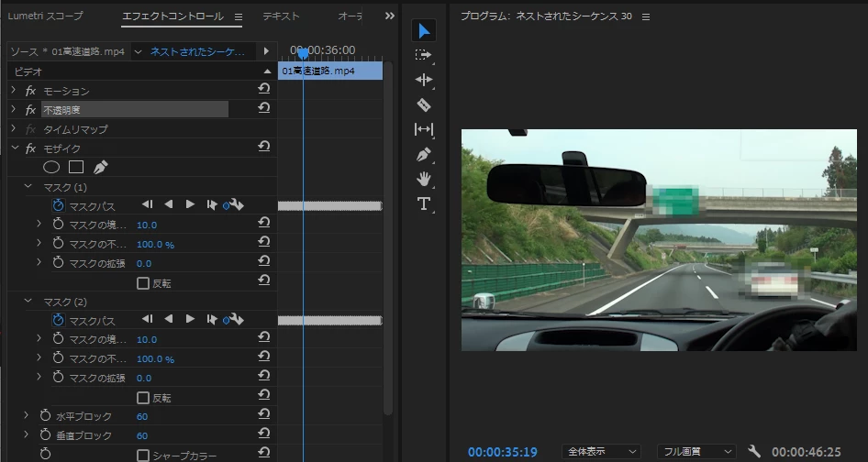Click ネストされたシーケ... sequence link

tap(197, 51)
